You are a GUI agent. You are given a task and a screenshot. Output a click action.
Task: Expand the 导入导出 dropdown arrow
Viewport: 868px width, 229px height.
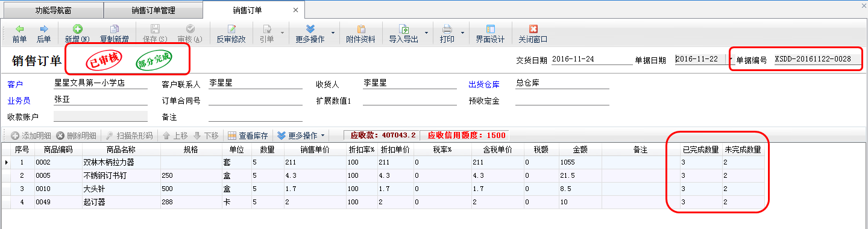pos(426,34)
